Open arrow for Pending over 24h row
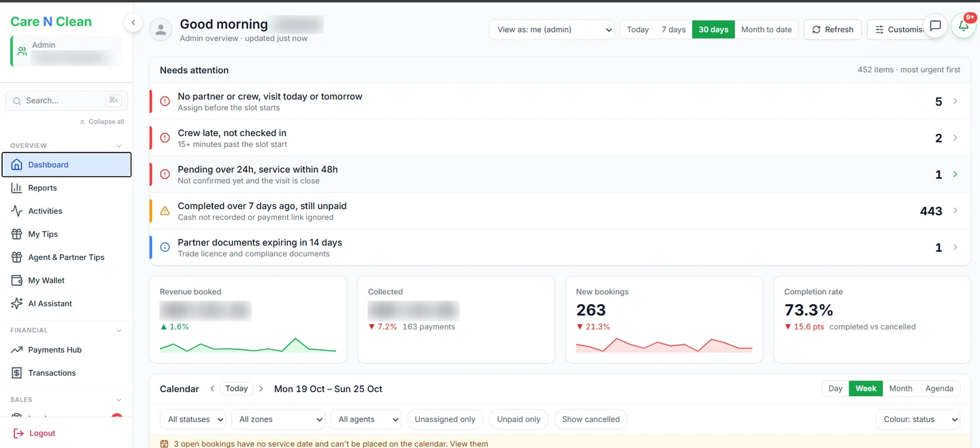980x448 pixels. (x=955, y=174)
